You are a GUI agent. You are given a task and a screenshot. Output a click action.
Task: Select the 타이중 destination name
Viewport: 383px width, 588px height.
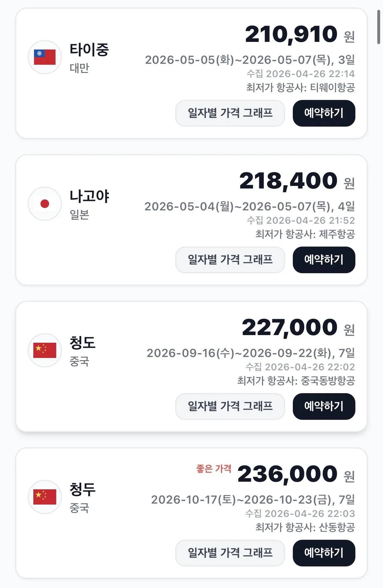[89, 50]
